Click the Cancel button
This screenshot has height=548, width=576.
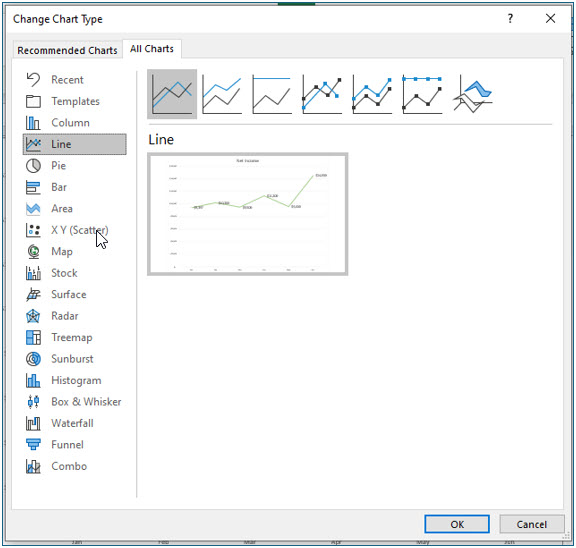tap(532, 524)
